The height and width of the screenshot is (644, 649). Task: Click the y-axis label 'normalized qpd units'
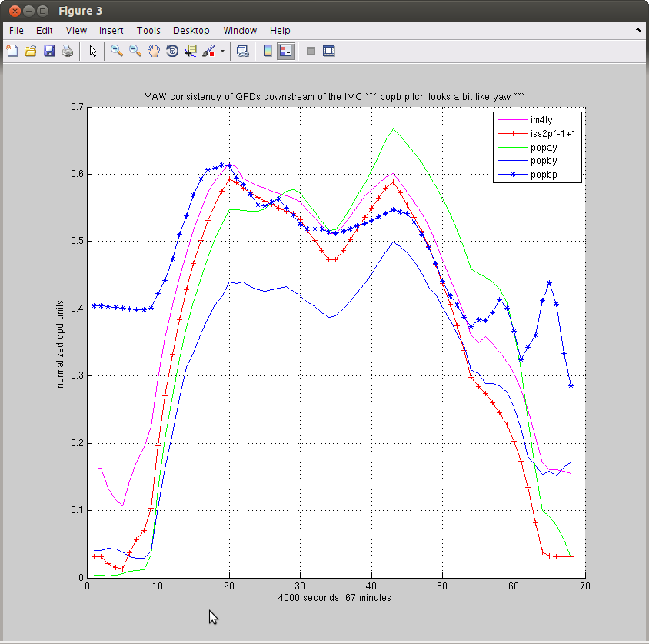[61, 344]
